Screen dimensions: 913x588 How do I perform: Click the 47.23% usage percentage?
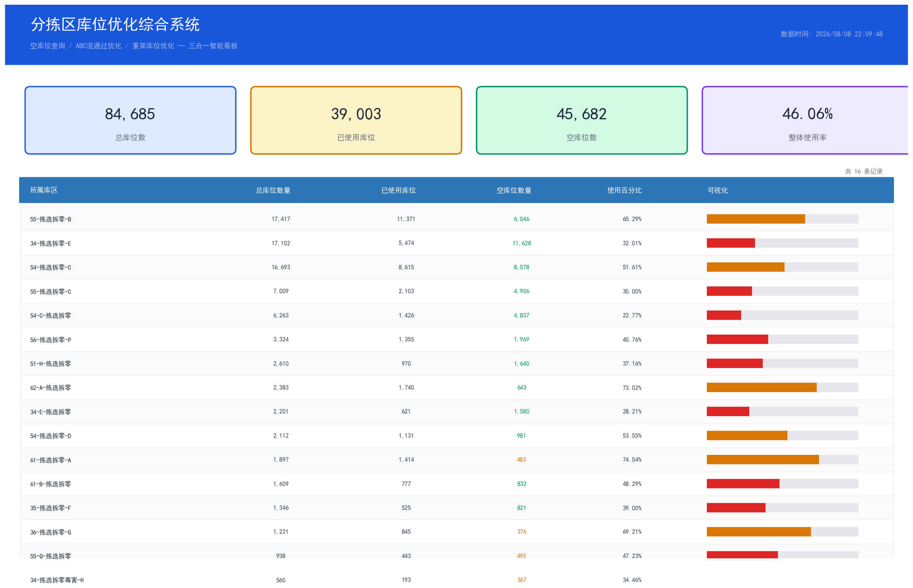(632, 556)
